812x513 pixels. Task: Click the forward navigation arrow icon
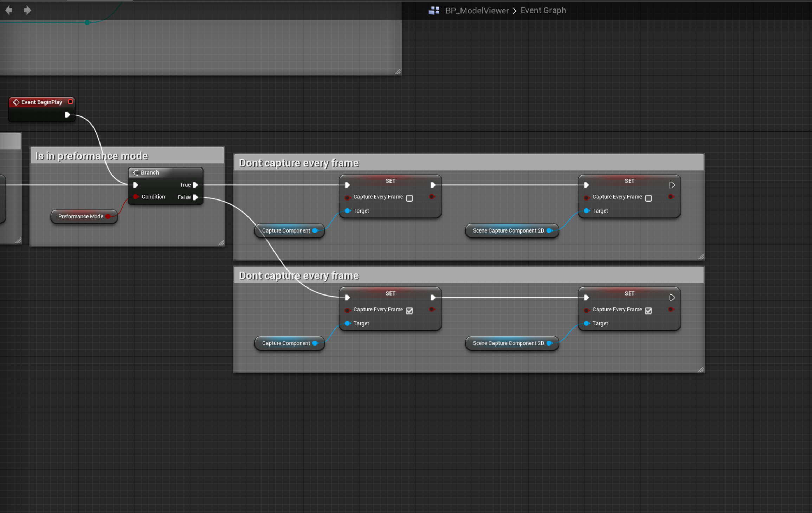(x=27, y=11)
